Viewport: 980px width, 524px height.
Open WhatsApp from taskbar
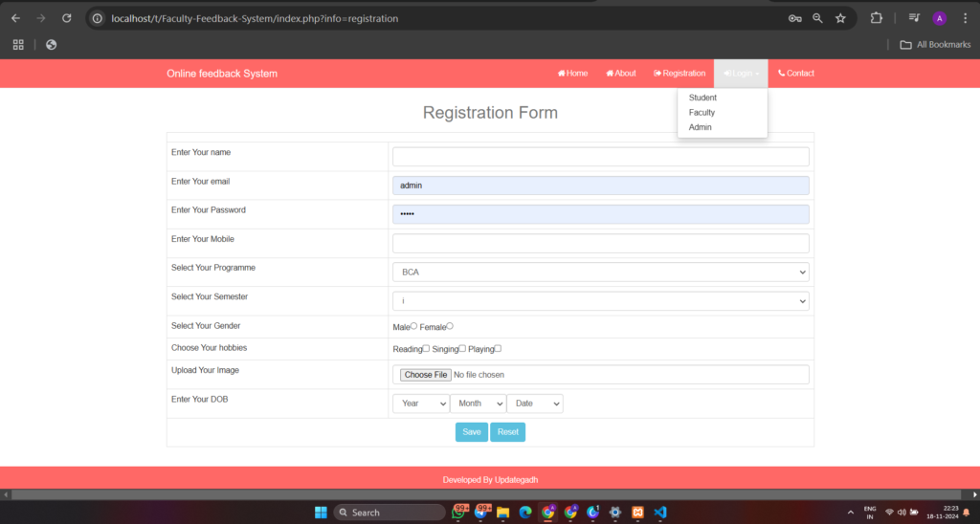pyautogui.click(x=458, y=513)
